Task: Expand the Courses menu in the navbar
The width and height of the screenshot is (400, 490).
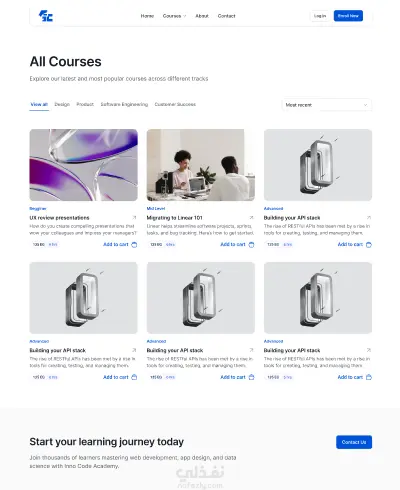Action: 174,16
